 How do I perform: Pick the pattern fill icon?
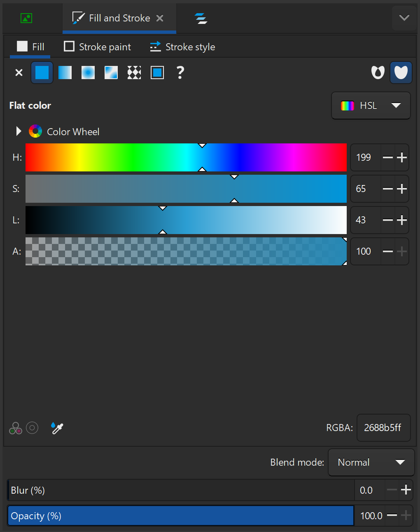134,73
